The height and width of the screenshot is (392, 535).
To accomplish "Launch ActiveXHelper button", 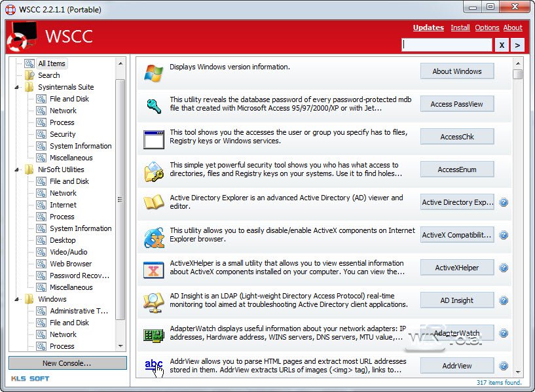I will click(457, 268).
